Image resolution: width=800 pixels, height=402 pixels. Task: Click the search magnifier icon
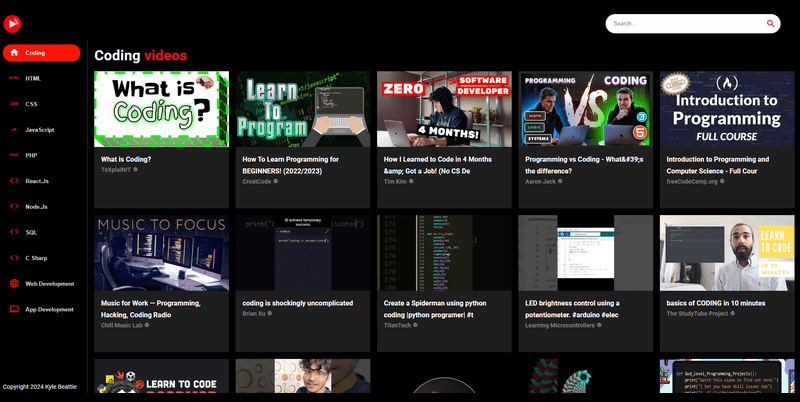(770, 23)
